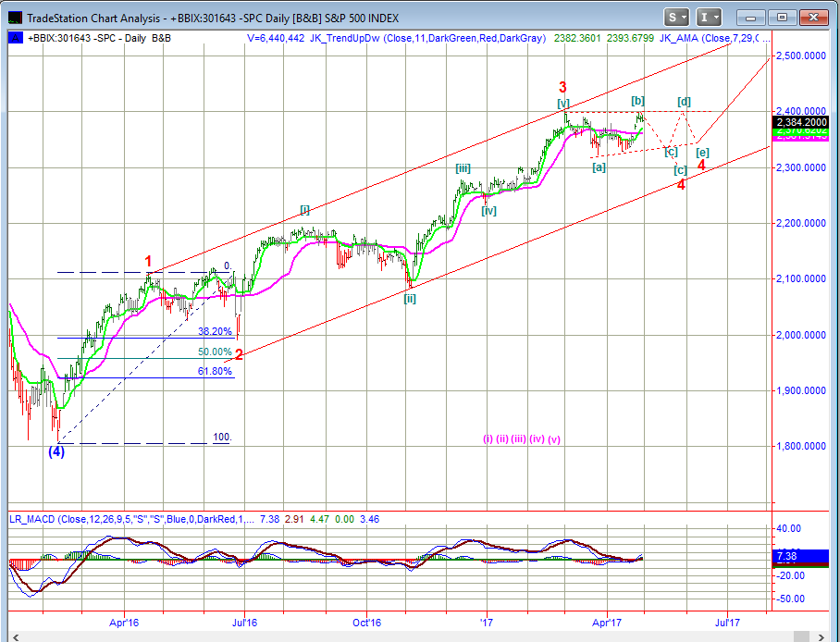Click the 'Apr'17' date axis label
The width and height of the screenshot is (840, 642).
point(607,623)
